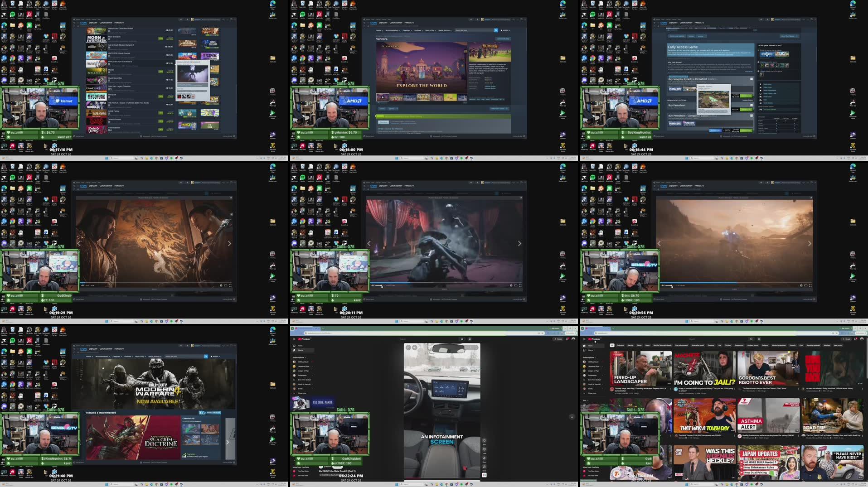This screenshot has width=868, height=487.
Task: Go to next Short with down arrow
Action: (572, 417)
